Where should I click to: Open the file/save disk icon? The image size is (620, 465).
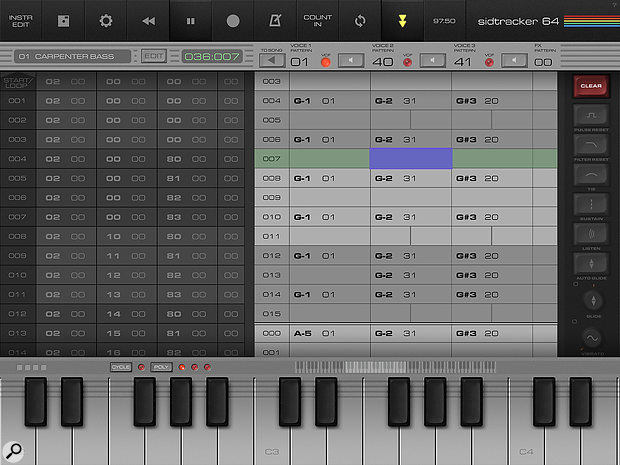tap(63, 21)
